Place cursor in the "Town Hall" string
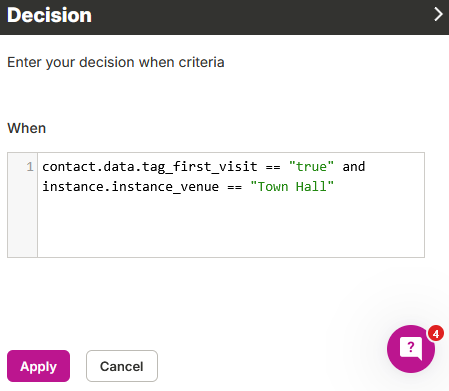The height and width of the screenshot is (391, 449). tap(292, 187)
